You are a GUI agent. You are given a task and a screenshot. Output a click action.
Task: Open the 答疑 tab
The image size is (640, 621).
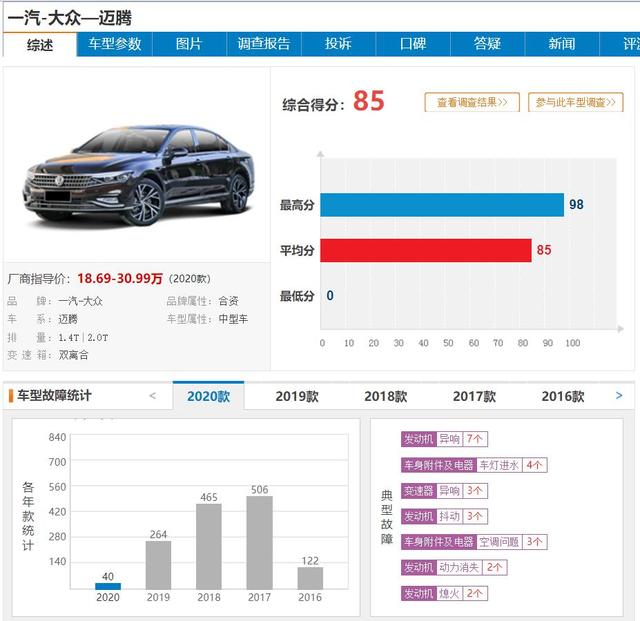pos(487,44)
